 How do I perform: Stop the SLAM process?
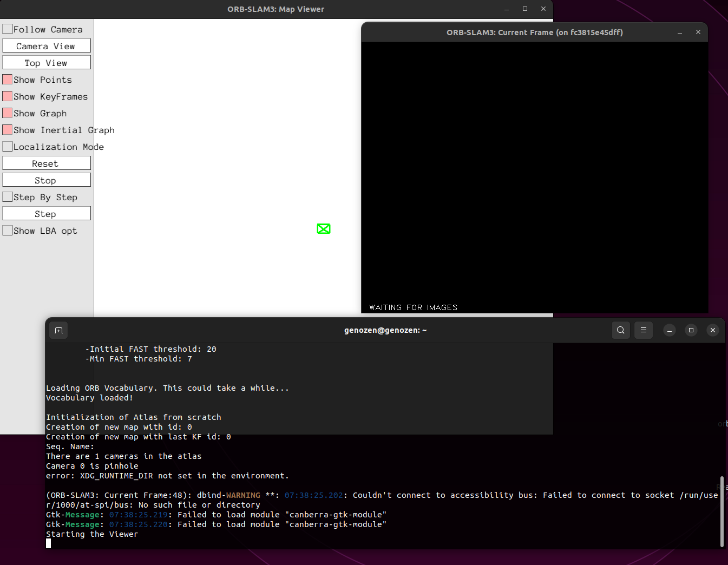[46, 180]
